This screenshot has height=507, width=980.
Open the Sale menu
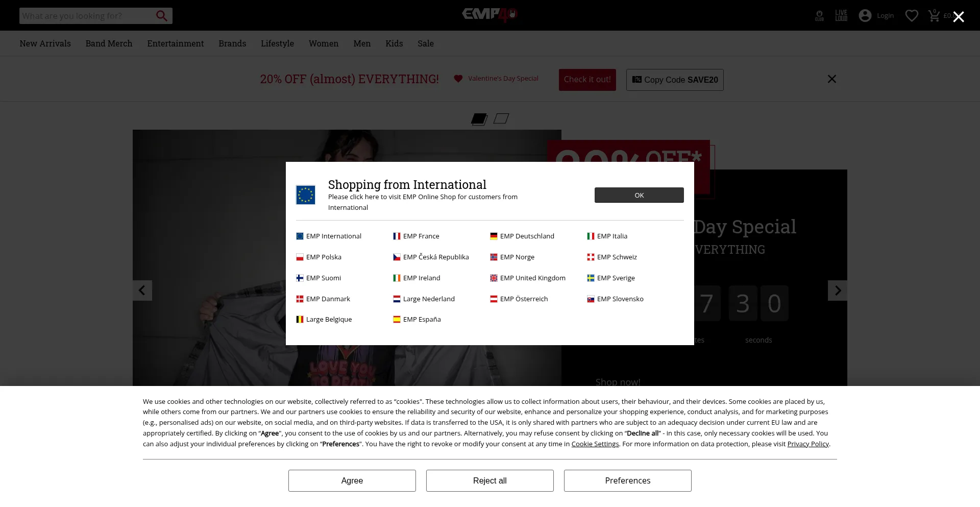(x=426, y=43)
